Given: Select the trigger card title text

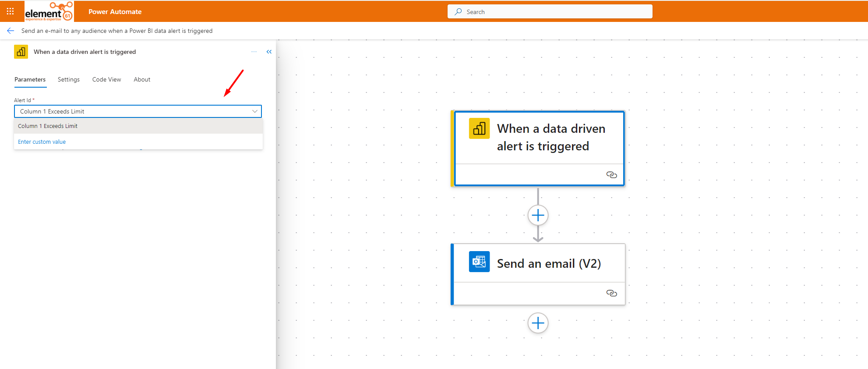Looking at the screenshot, I should click(x=551, y=137).
